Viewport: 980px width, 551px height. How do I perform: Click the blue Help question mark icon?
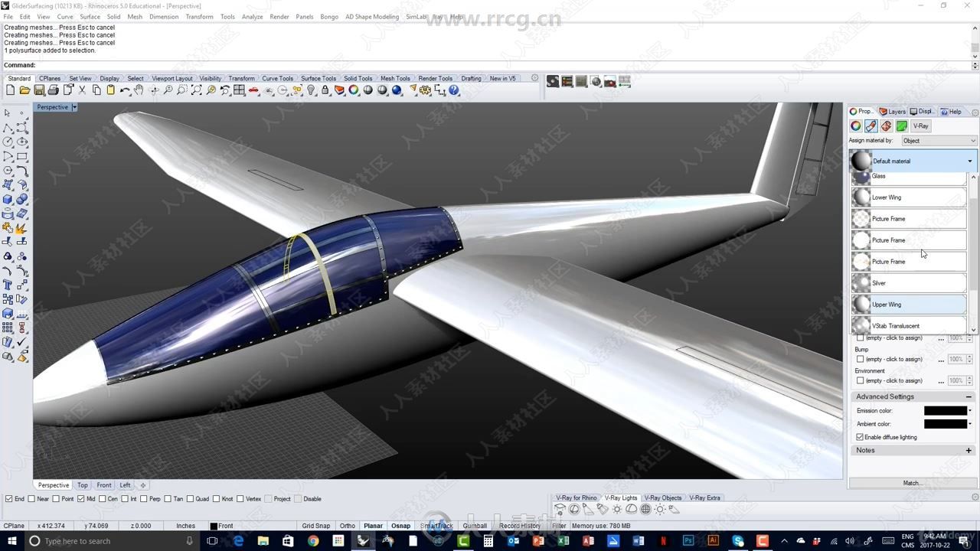pyautogui.click(x=454, y=90)
